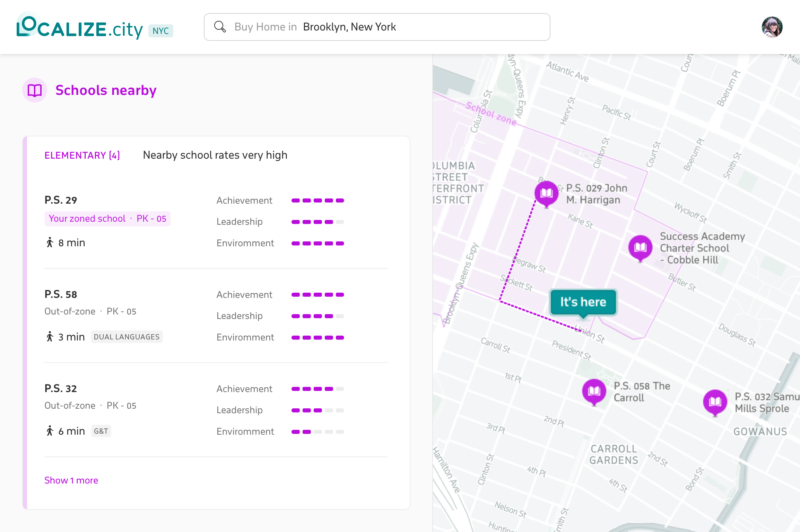
Task: Select the ELEMENTARY (4) tab label
Action: click(82, 155)
